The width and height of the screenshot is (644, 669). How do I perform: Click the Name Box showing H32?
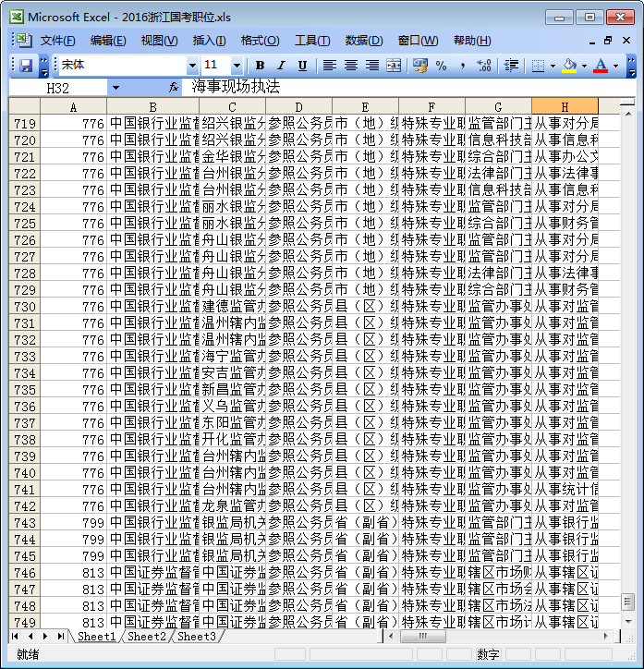pos(57,88)
